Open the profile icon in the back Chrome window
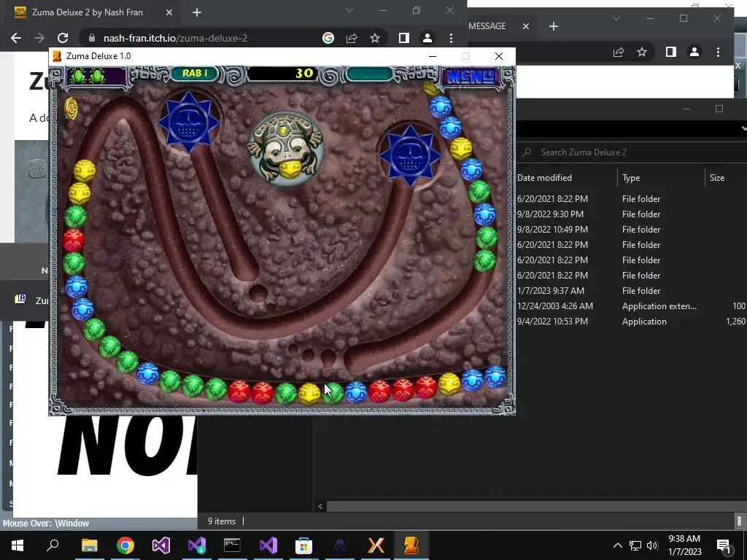 (x=694, y=52)
